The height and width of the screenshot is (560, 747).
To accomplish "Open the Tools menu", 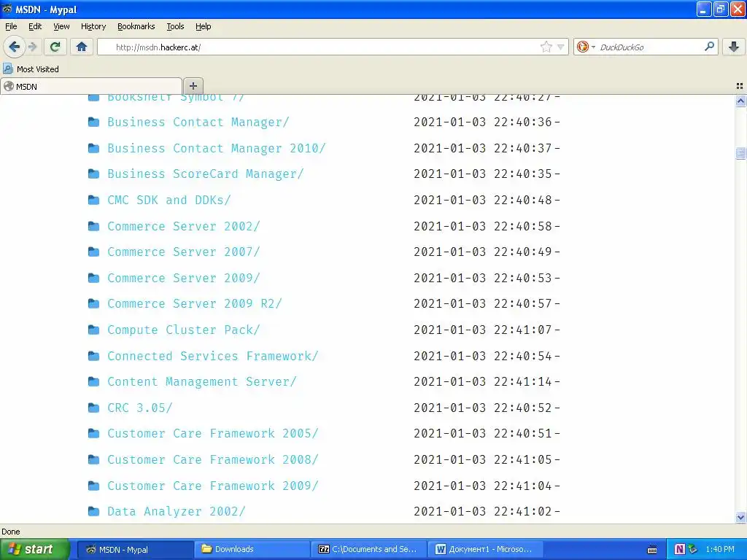I will point(175,26).
